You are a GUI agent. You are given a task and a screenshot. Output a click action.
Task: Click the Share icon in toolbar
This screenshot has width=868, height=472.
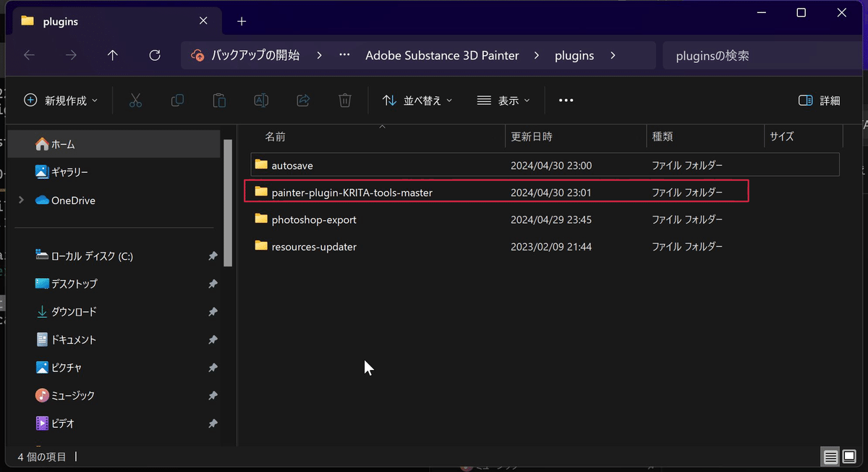[x=304, y=101]
